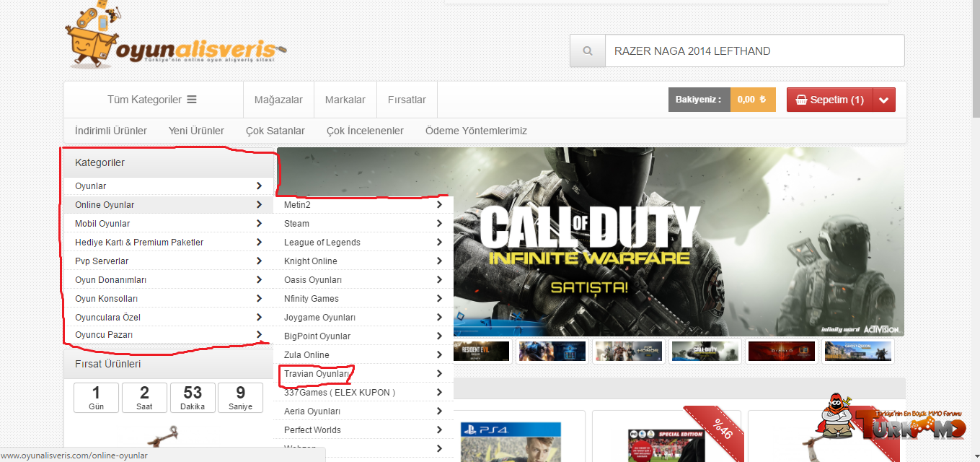
Task: Expand the Knight Online chevron
Action: tap(439, 261)
